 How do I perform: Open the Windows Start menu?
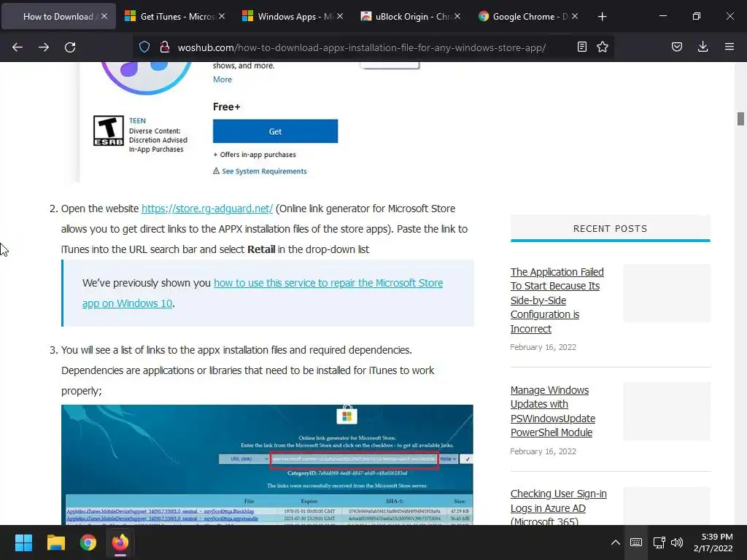pos(23,542)
